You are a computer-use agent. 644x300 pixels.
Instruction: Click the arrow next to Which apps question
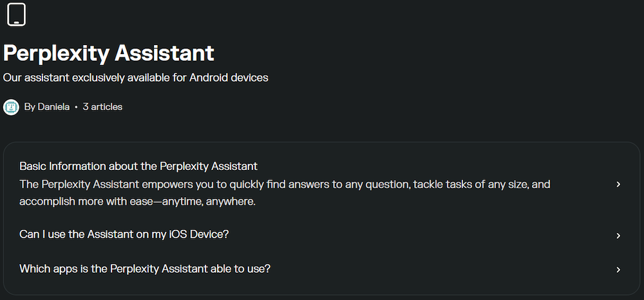point(618,270)
